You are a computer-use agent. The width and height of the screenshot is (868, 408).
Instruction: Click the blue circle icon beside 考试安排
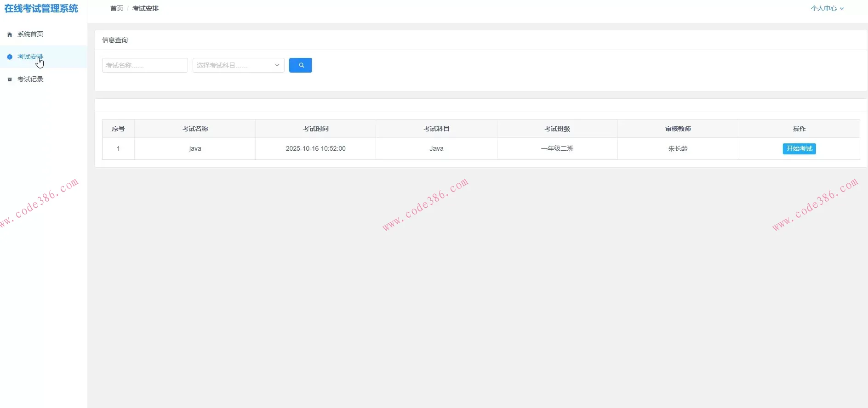pyautogui.click(x=10, y=57)
